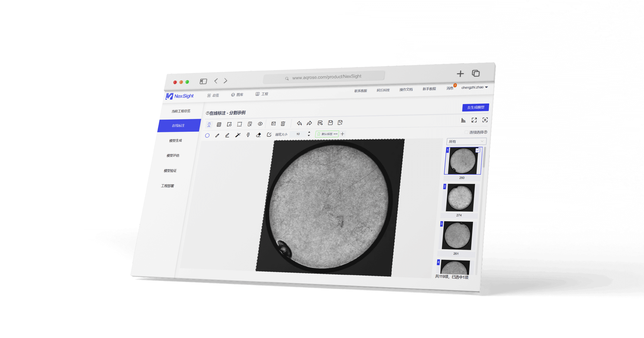Click the browser address bar
Screen dimensions: 644x338
click(324, 77)
